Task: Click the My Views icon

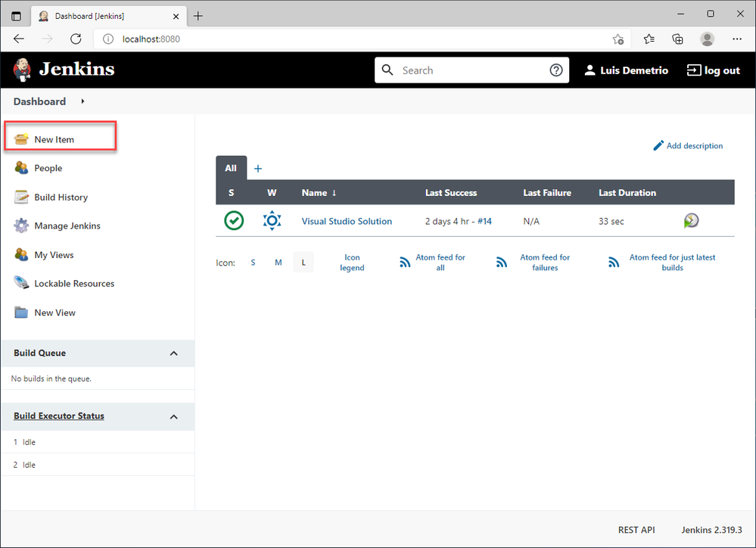Action: click(21, 255)
